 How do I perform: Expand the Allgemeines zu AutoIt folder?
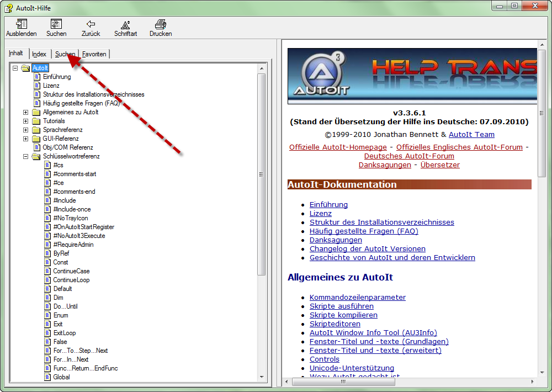coord(26,112)
